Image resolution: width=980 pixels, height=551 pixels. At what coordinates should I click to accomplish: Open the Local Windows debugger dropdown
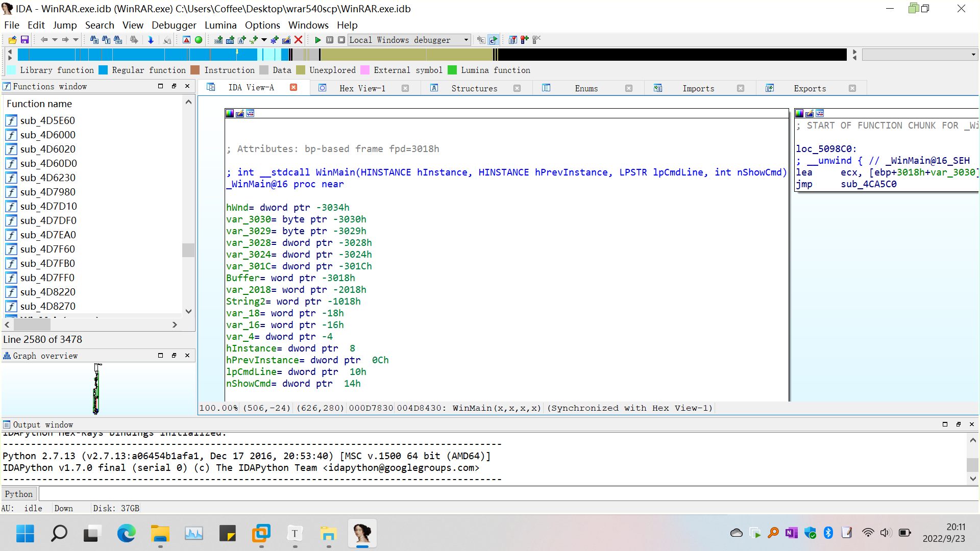click(x=409, y=40)
